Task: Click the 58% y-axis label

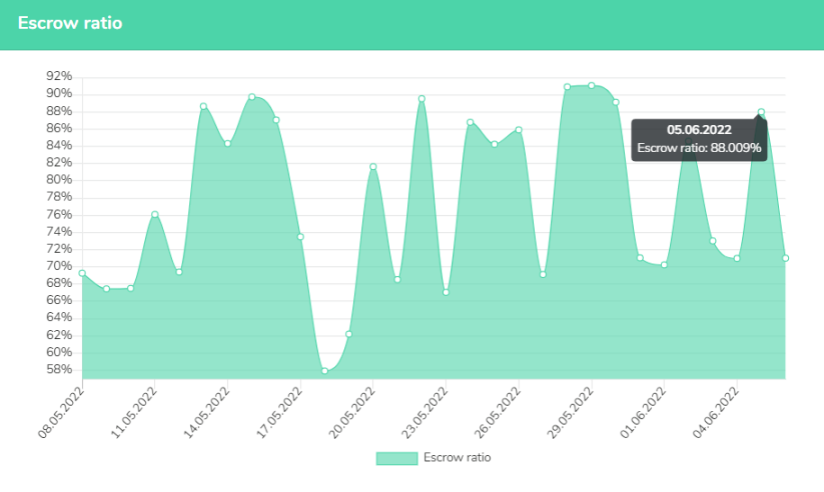Action: [59, 370]
